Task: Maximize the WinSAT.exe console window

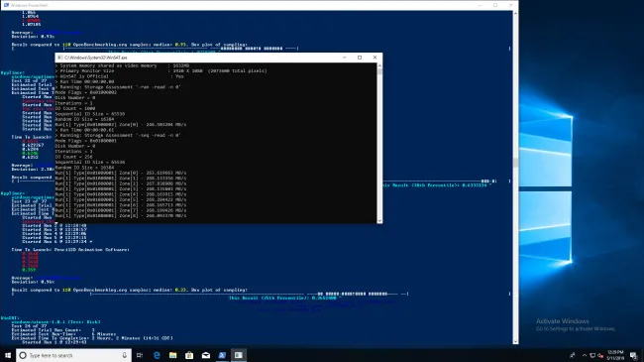Action: tap(360, 58)
